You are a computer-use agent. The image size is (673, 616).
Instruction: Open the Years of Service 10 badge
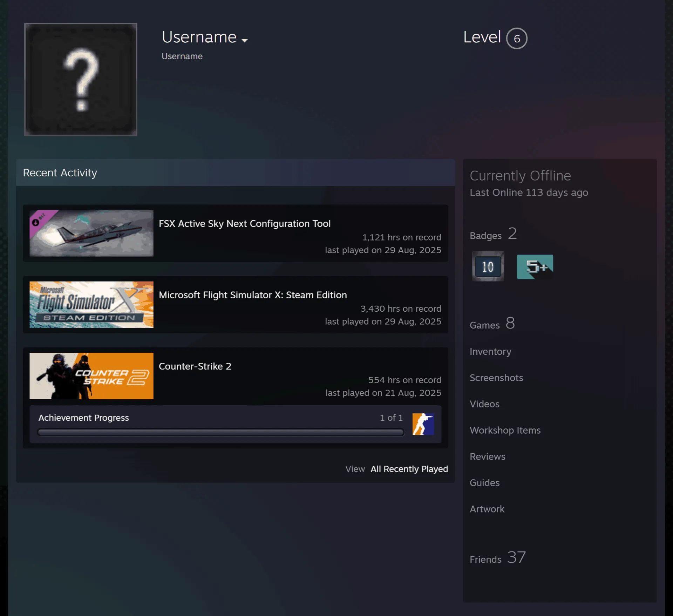click(488, 266)
